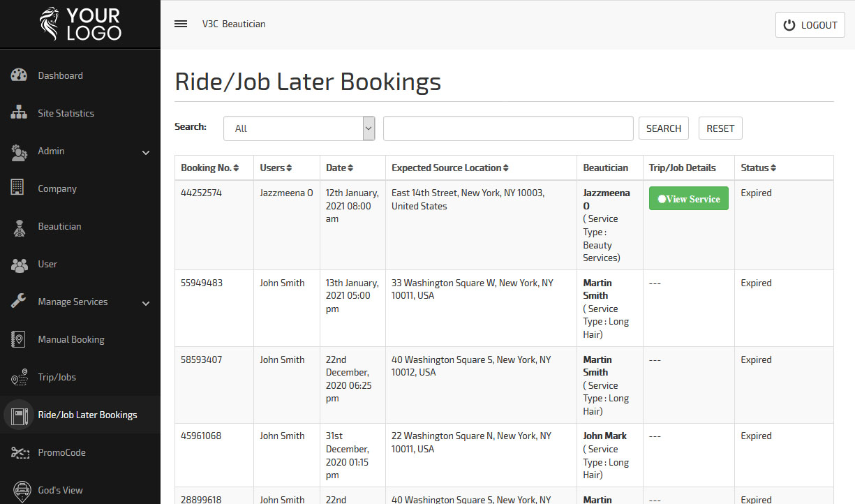The width and height of the screenshot is (855, 504).
Task: Click the God's View car icon
Action: coord(21,490)
